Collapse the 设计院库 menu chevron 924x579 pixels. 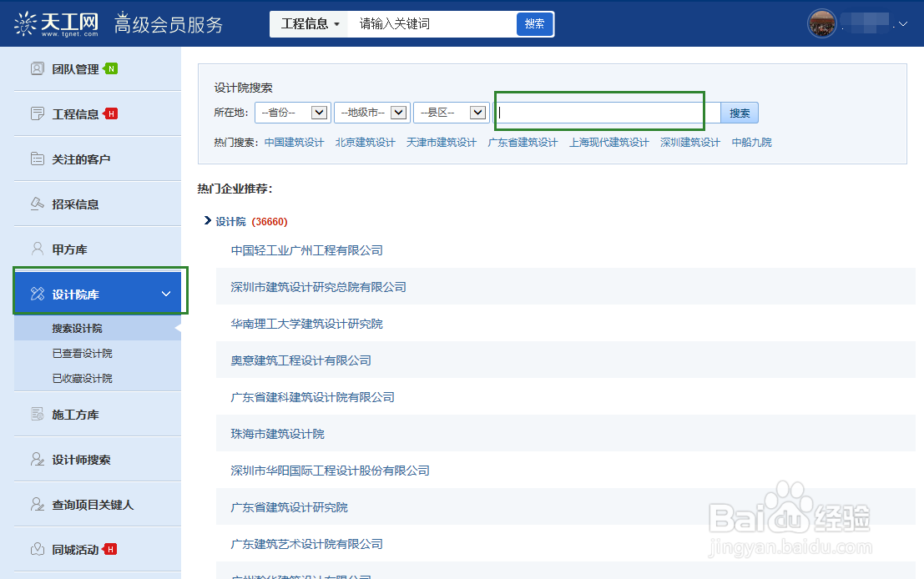[x=166, y=294]
